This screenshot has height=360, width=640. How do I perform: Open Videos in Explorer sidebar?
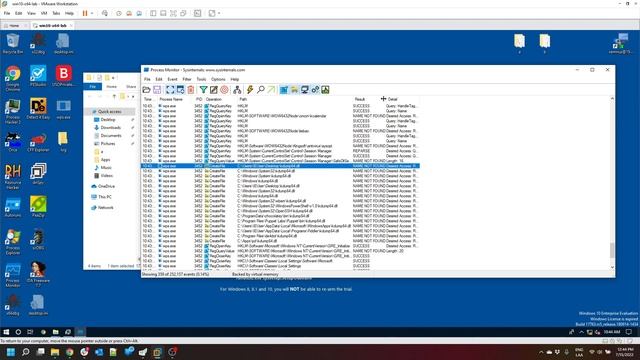tap(106, 176)
